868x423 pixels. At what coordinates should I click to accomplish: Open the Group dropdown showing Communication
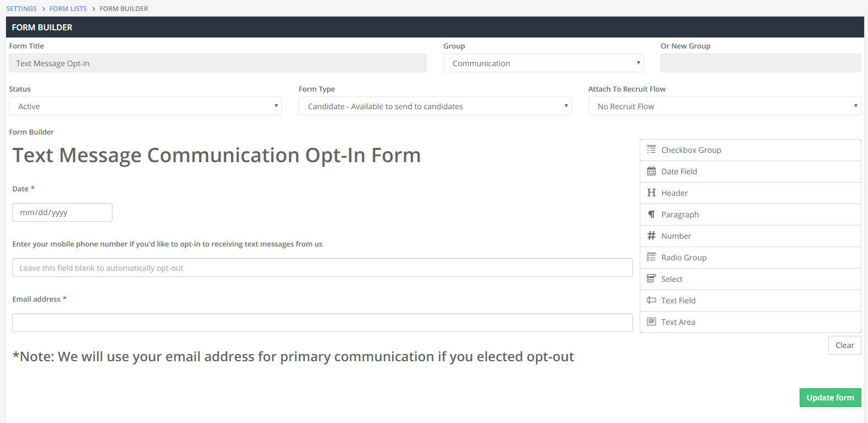(543, 63)
